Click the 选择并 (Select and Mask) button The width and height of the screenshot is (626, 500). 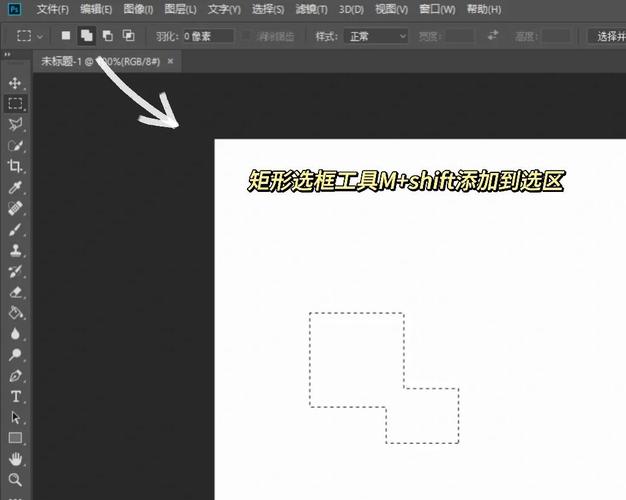[x=607, y=36]
